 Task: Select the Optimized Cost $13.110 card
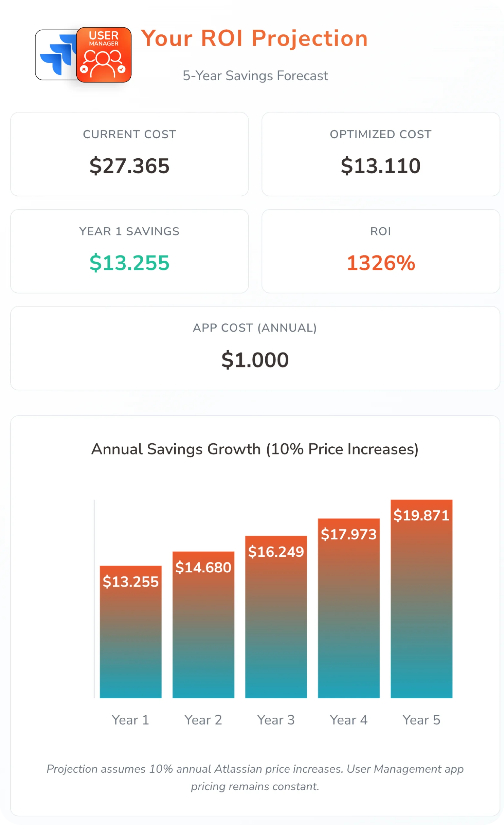click(381, 154)
